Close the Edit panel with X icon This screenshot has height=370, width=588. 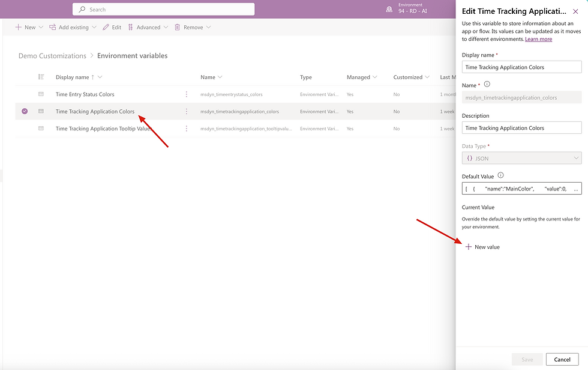pyautogui.click(x=575, y=11)
